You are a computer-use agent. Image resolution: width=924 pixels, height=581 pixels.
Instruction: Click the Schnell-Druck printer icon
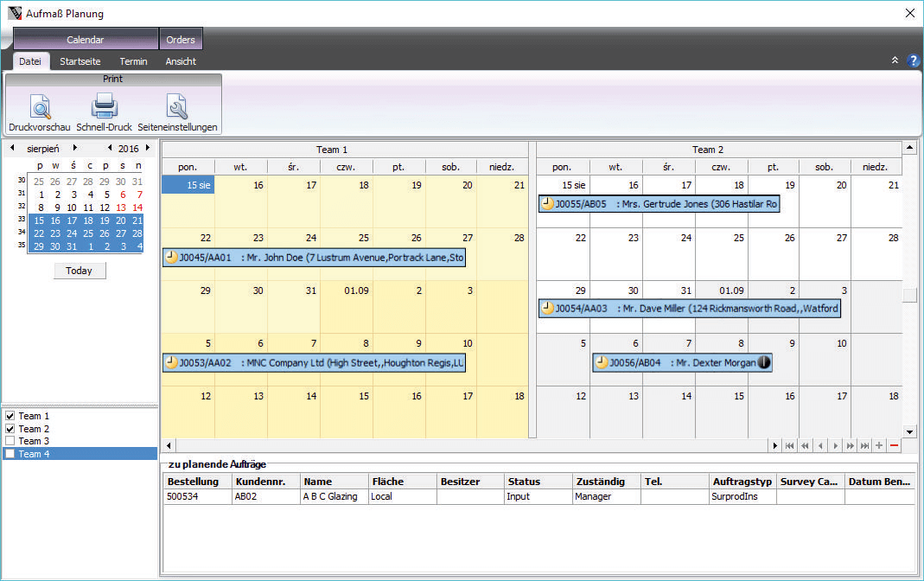104,108
